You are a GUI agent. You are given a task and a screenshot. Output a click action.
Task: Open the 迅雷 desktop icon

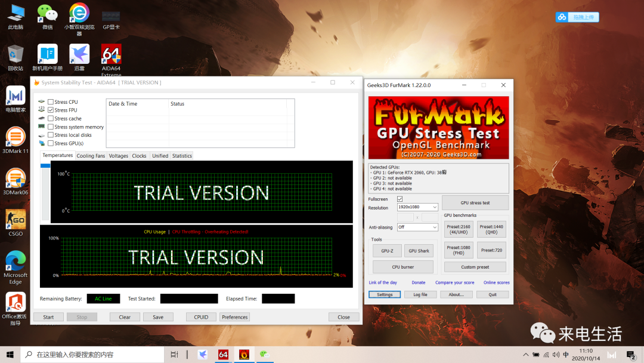(x=79, y=57)
